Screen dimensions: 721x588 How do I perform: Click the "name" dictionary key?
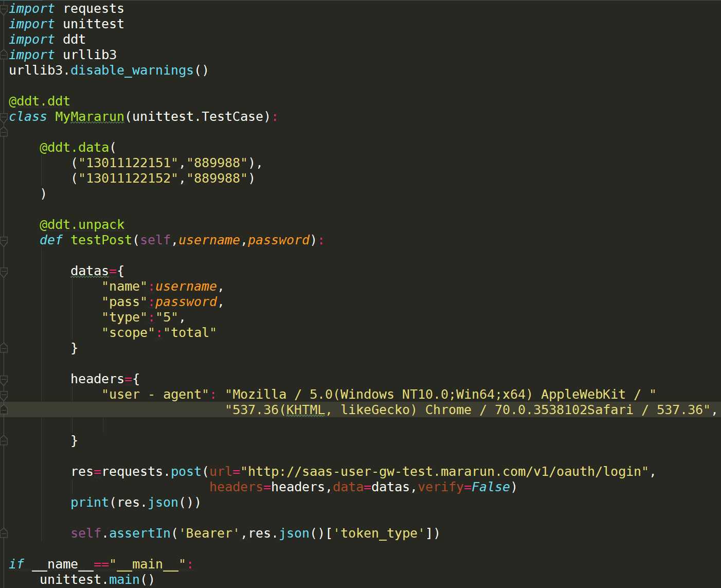point(124,287)
